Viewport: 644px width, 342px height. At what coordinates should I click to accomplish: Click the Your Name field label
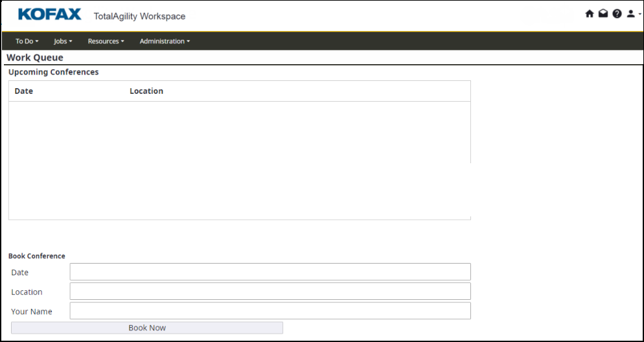tap(32, 312)
